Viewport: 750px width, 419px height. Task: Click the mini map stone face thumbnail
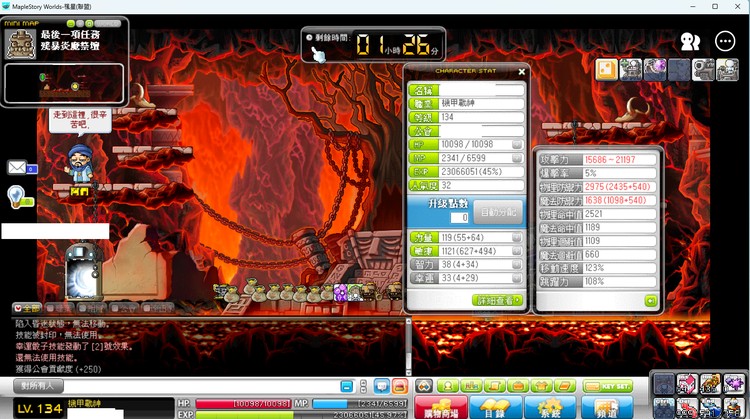point(20,44)
